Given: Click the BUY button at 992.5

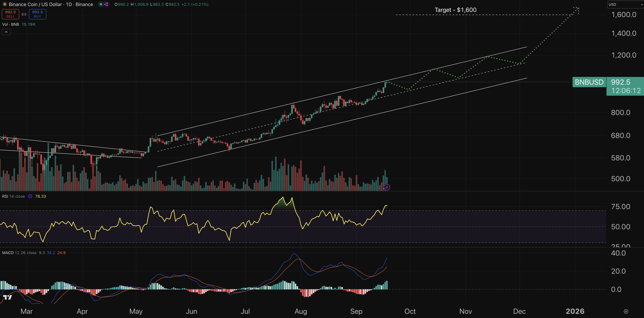Looking at the screenshot, I should (37, 14).
